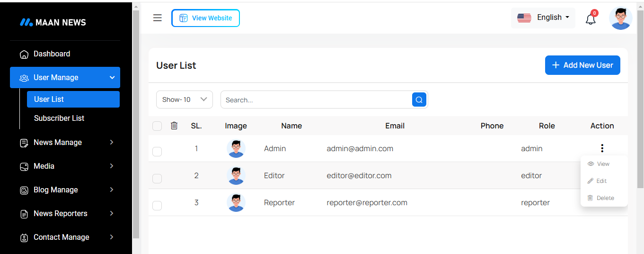Screen dimensions: 644x254
Task: Open the notification bell
Action: tap(591, 19)
